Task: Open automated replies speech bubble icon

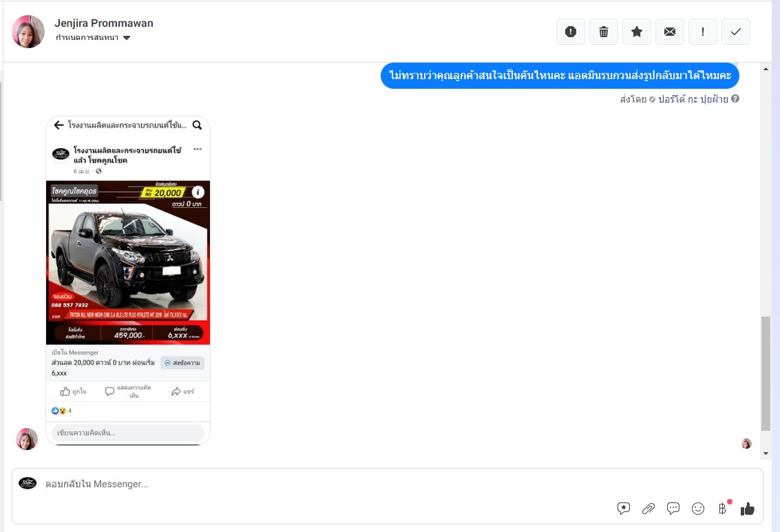Action: tap(673, 508)
